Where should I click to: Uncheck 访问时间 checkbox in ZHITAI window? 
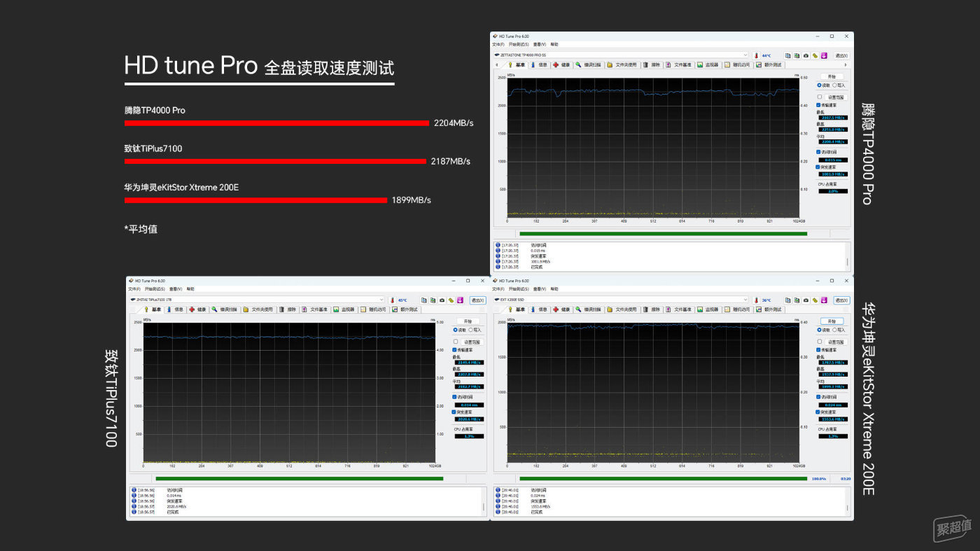point(455,396)
